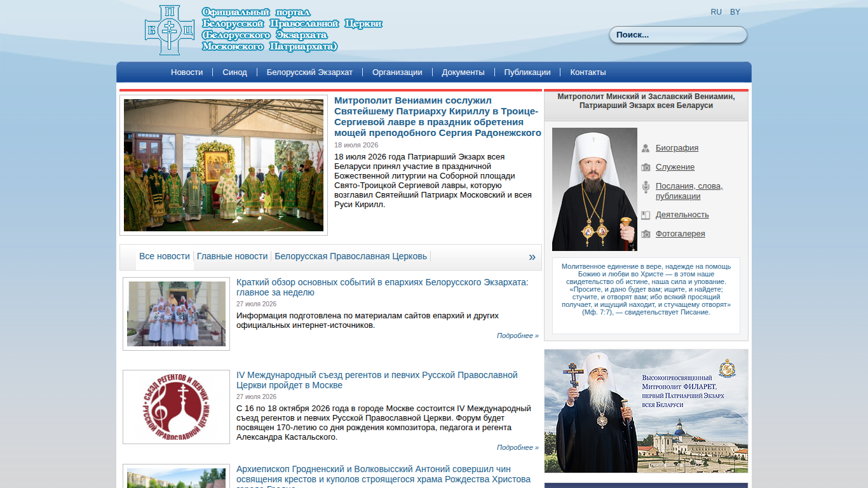
Task: Click the text Информация подготовлена по материалам сайтов епархий
Action: (x=367, y=320)
